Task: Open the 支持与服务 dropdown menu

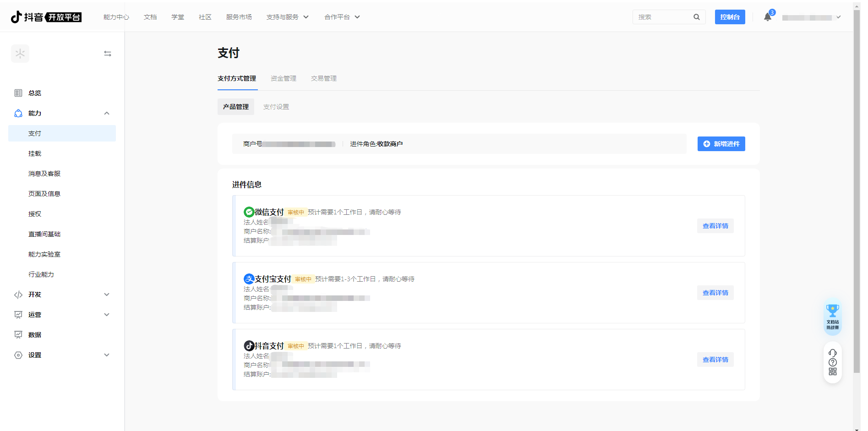Action: pos(287,17)
